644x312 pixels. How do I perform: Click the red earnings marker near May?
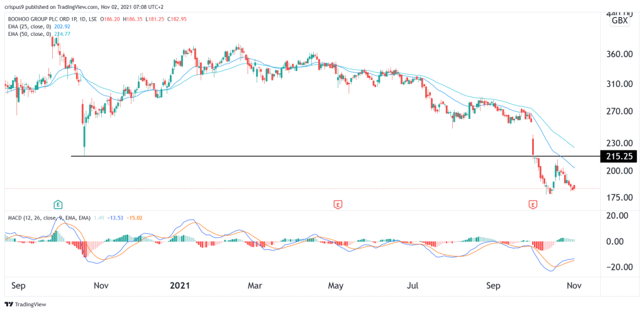338,204
